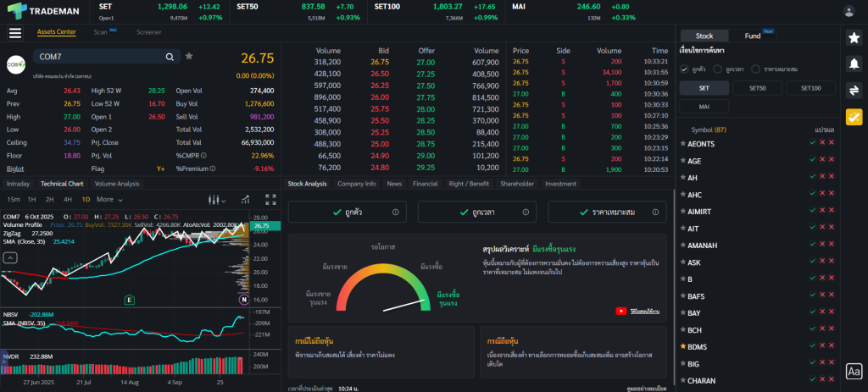
Task: Open the Financial tab
Action: [425, 183]
